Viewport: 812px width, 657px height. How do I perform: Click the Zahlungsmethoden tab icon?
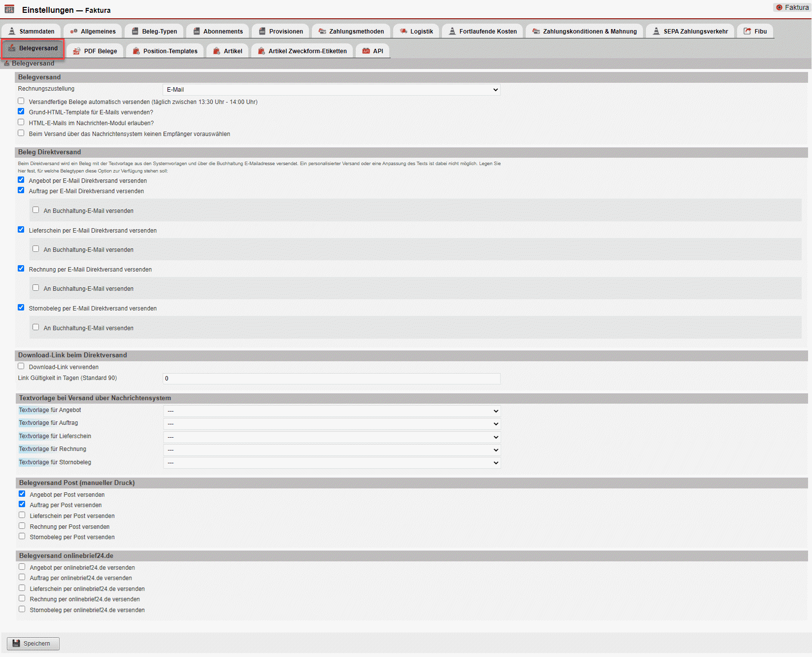point(322,31)
